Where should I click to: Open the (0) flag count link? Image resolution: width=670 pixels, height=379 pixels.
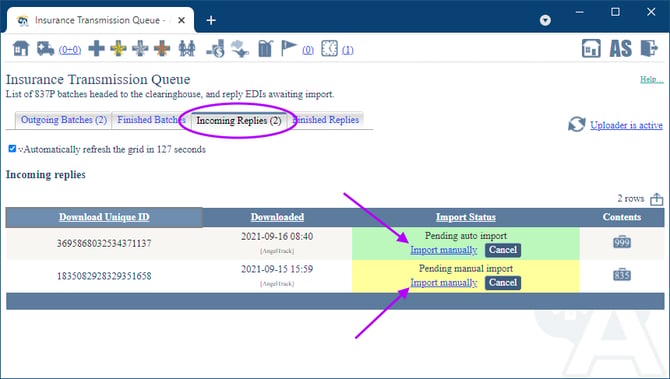(308, 50)
